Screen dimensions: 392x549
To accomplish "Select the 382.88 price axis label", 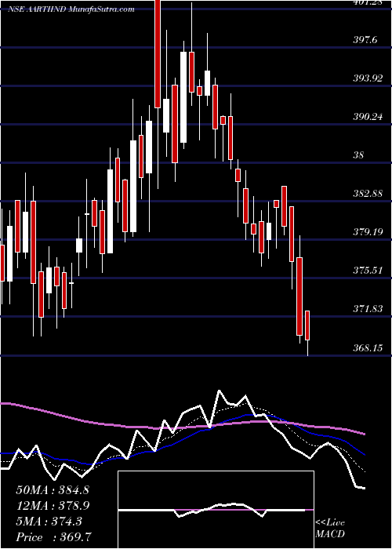I will point(368,194).
